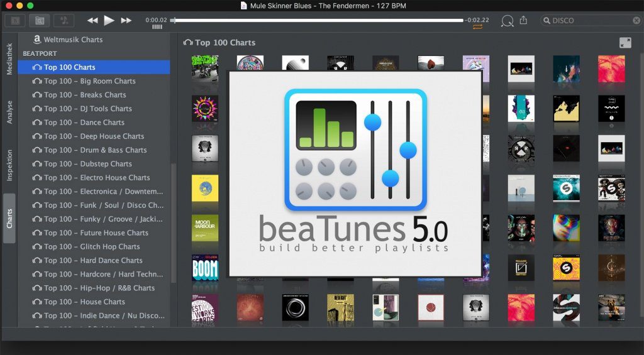Screen dimensions: 644x355
Task: Click the first toolbar view button
Action: pyautogui.click(x=15, y=21)
